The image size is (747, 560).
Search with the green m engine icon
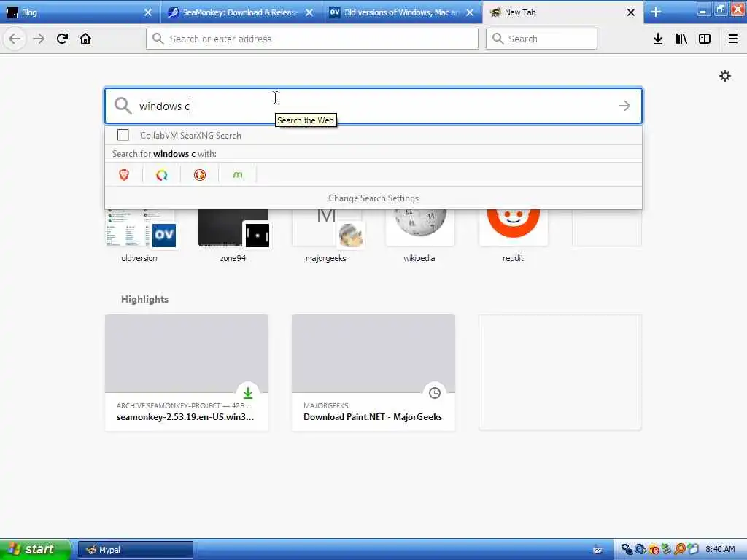coord(238,175)
